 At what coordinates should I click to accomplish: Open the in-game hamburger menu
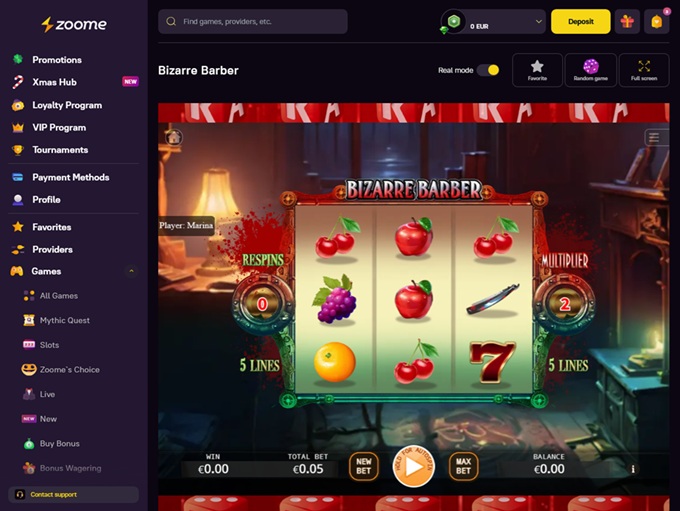(x=654, y=138)
